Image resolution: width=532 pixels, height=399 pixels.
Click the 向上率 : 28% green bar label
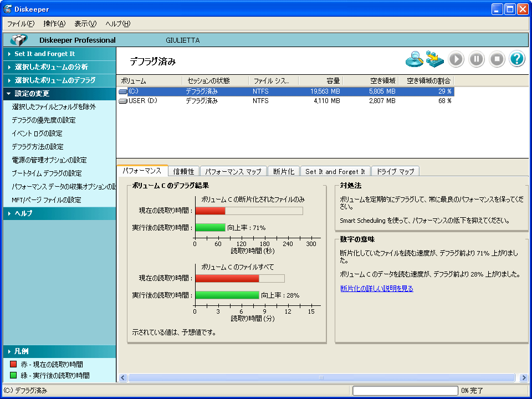[x=280, y=295]
